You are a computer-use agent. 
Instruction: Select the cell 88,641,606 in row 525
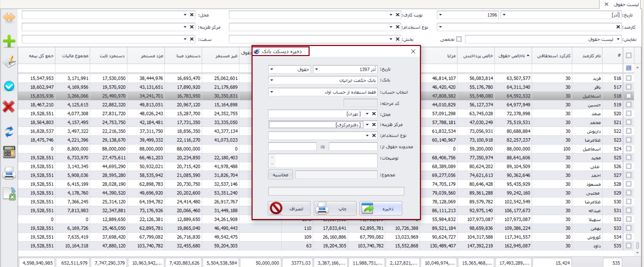coord(514,158)
